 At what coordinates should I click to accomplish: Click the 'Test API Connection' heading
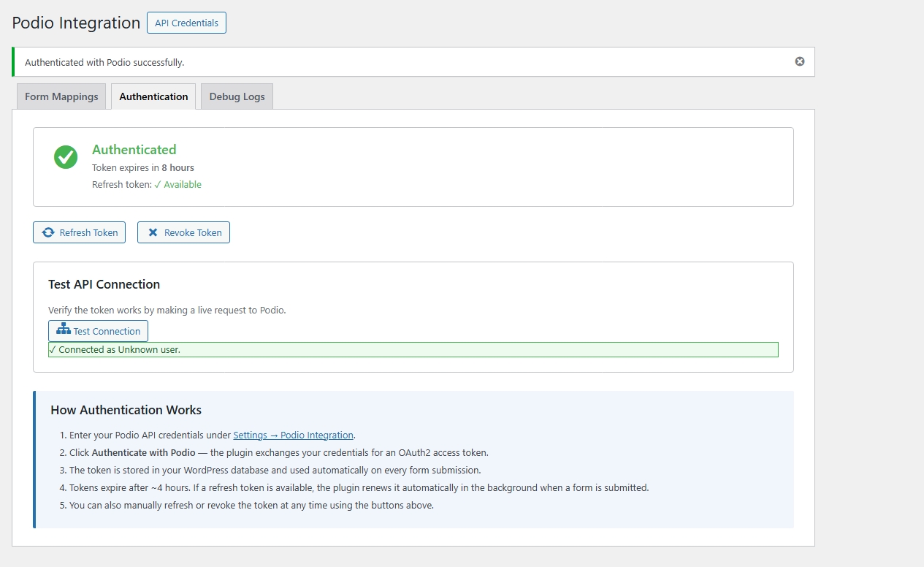pyautogui.click(x=104, y=284)
